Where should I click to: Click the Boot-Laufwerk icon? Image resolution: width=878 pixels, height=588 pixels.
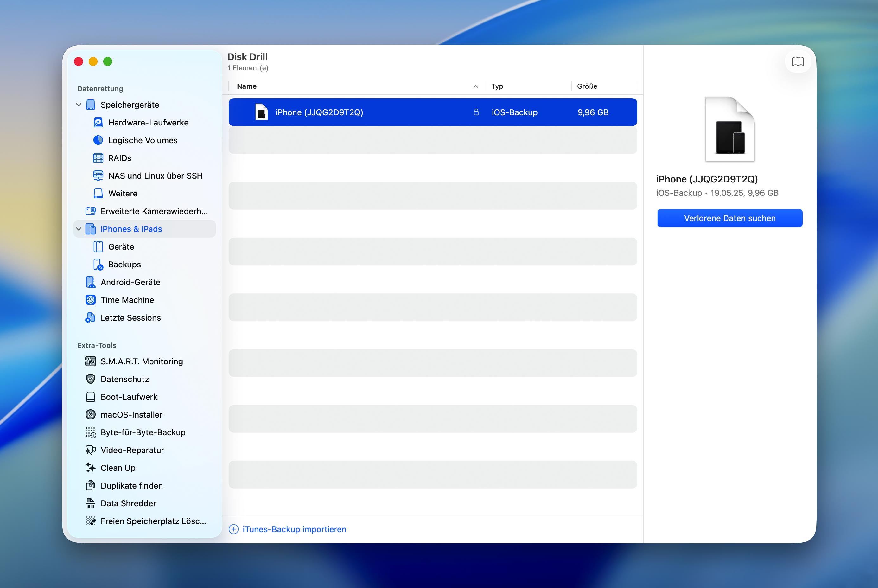pyautogui.click(x=91, y=397)
